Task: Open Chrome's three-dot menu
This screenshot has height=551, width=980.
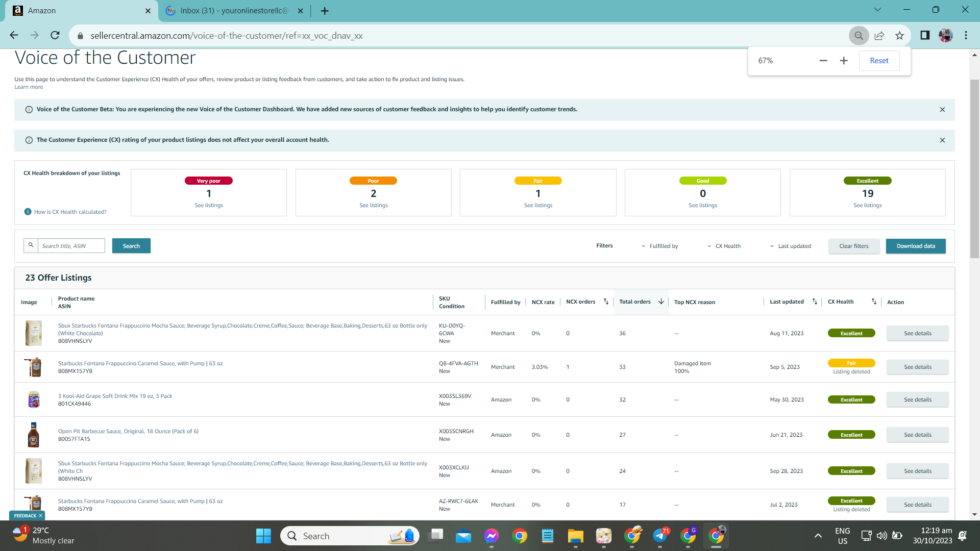Action: pos(966,35)
